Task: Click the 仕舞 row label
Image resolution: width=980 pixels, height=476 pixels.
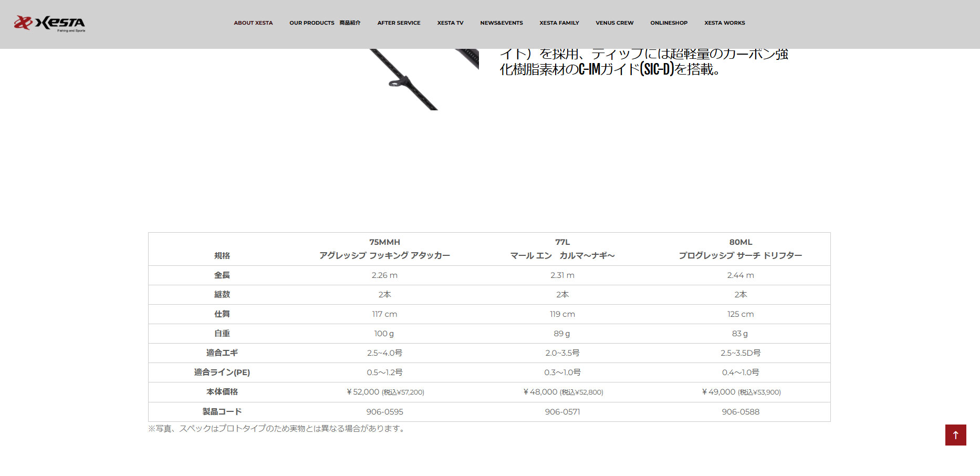Action: (222, 314)
